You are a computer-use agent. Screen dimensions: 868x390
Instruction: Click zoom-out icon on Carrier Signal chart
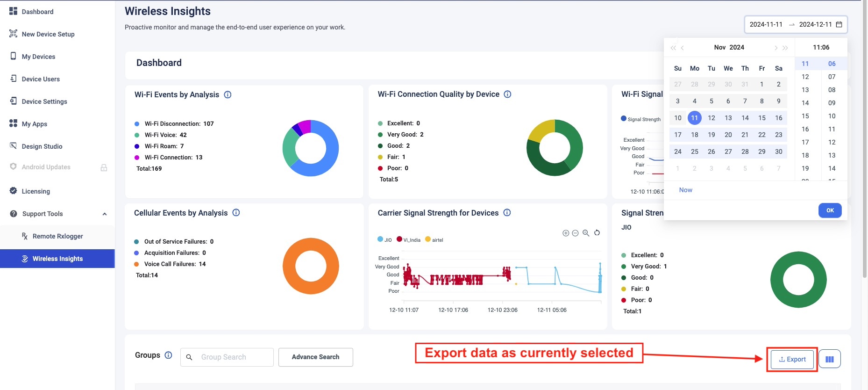tap(576, 233)
